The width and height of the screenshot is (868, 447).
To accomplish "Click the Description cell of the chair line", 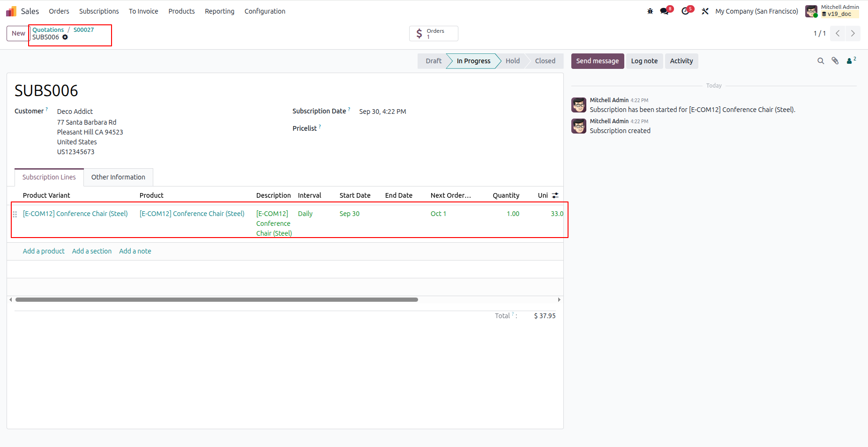I will 274,223.
